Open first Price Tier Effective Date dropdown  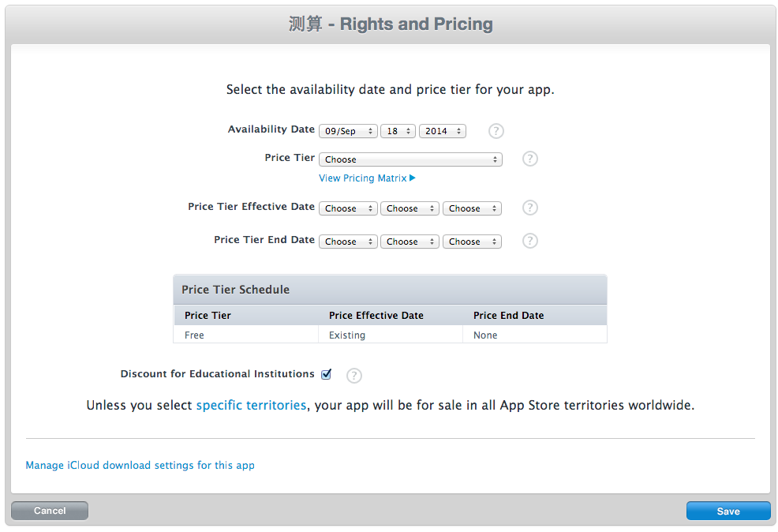pos(348,208)
